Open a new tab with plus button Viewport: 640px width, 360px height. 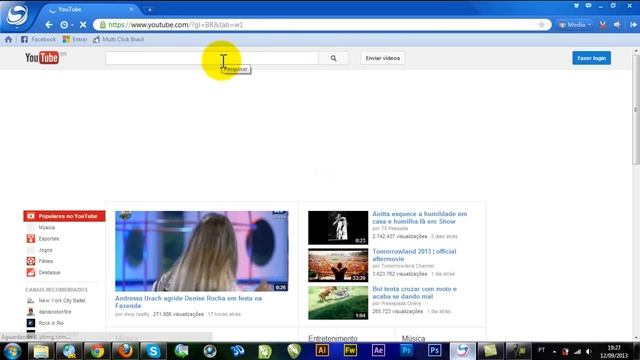click(150, 9)
